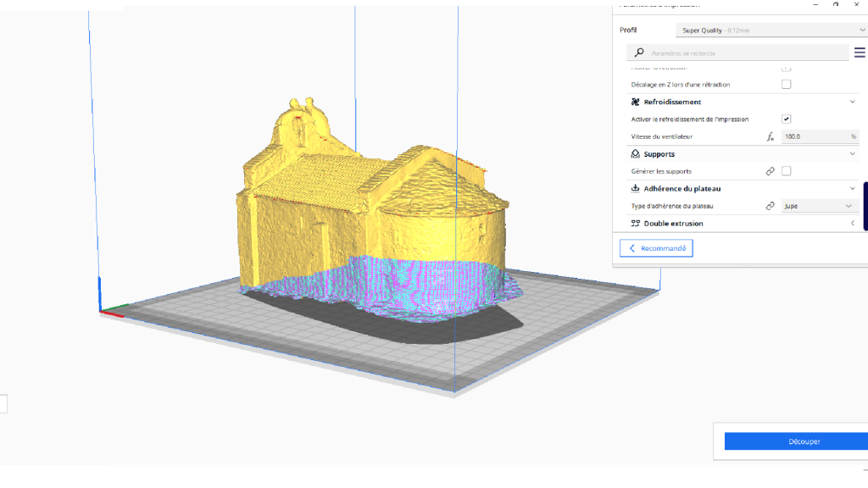The height and width of the screenshot is (488, 868).
Task: Click the Double extrusion icon
Action: 636,224
